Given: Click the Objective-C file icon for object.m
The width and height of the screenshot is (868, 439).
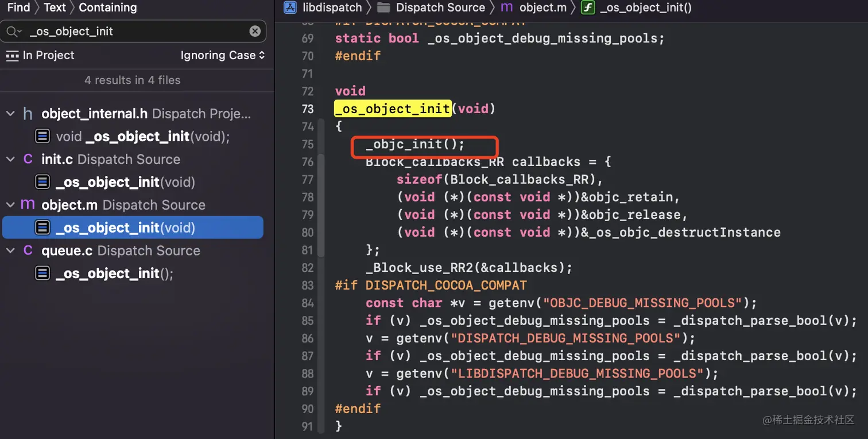Looking at the screenshot, I should [x=28, y=205].
